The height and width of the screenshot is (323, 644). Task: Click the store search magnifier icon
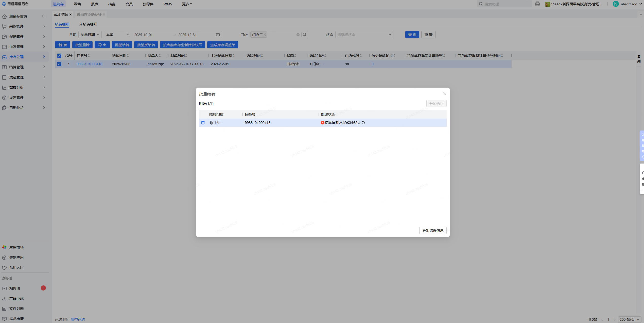coord(305,35)
